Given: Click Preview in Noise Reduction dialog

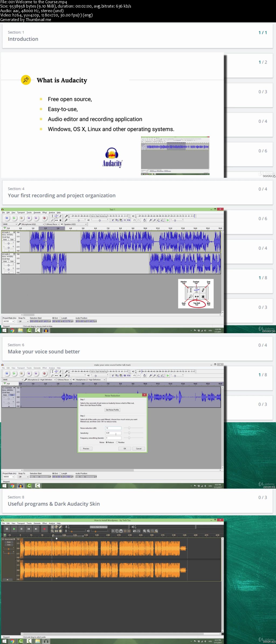Looking at the screenshot, I should (x=86, y=449).
